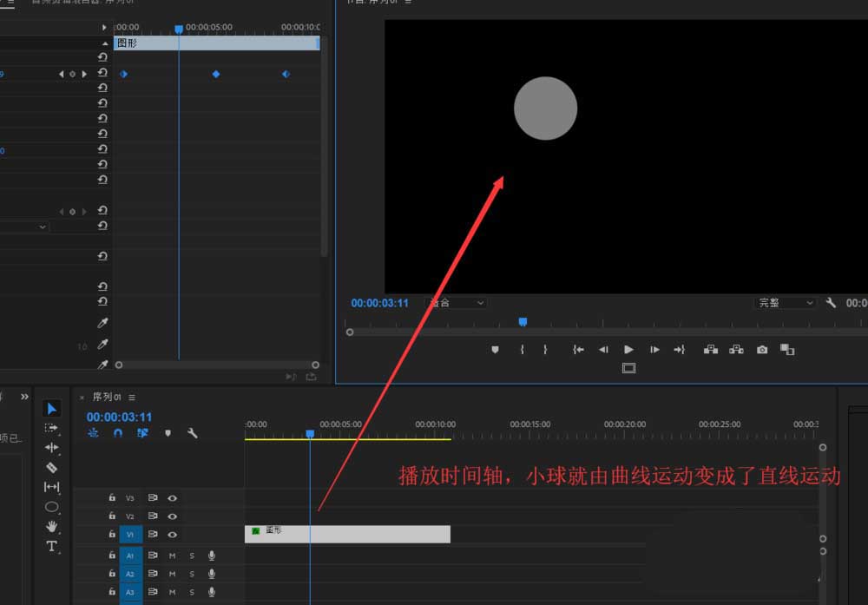Click the blue playhead marker in the timeline

(310, 434)
